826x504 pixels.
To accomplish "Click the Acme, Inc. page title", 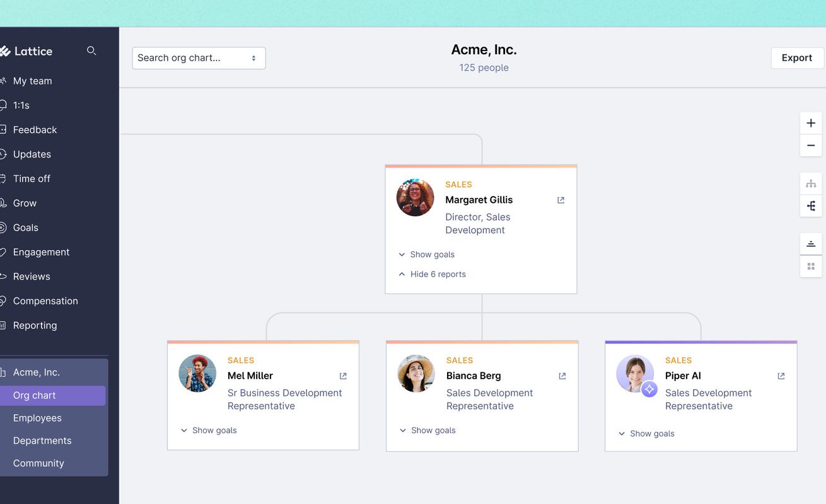I will click(484, 50).
